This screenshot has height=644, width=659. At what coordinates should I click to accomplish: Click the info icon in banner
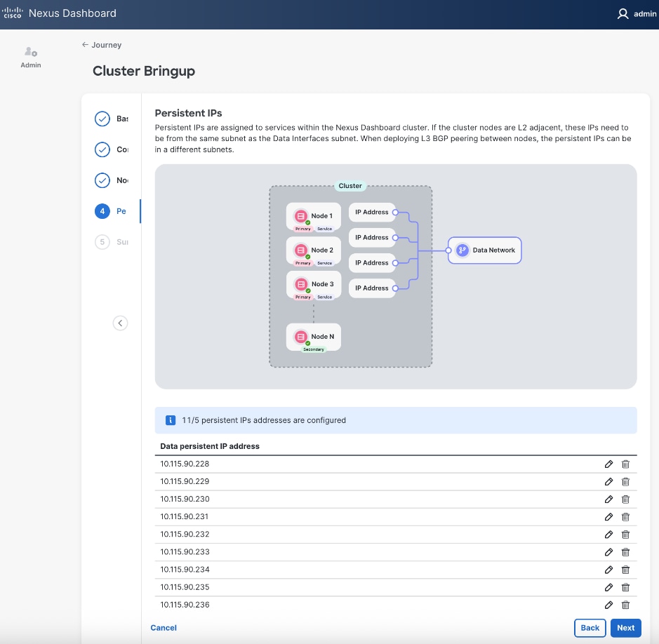click(x=170, y=420)
